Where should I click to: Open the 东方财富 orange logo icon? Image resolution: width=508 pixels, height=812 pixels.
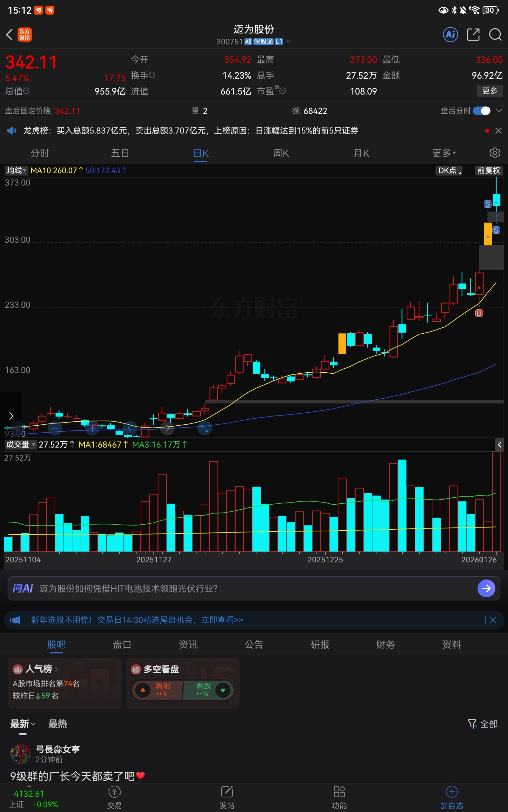coord(24,34)
